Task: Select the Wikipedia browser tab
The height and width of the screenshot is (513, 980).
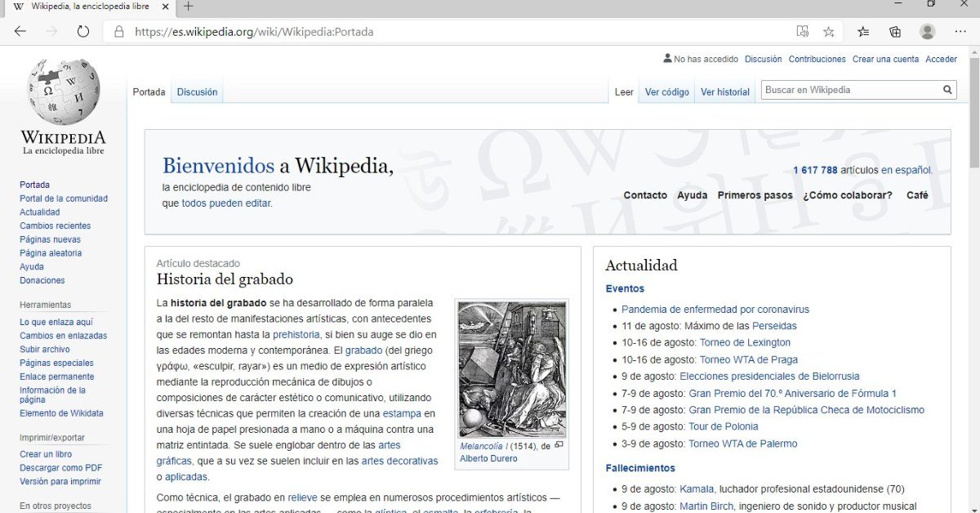Action: pyautogui.click(x=91, y=7)
